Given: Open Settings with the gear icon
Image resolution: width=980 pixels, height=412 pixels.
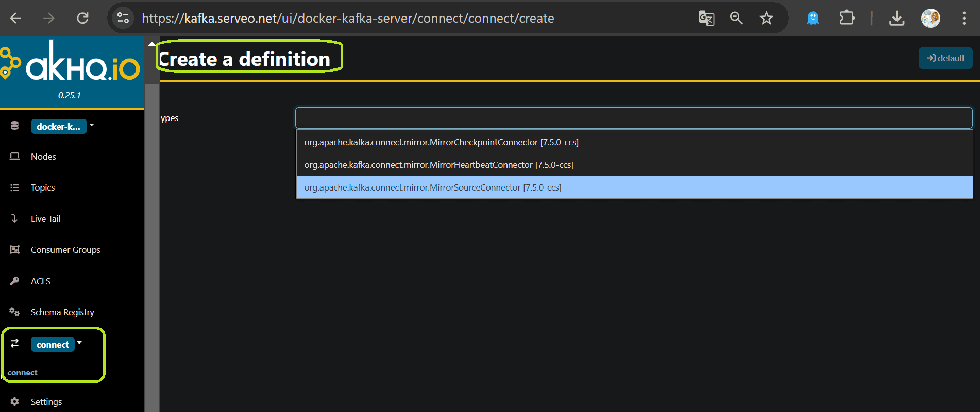Looking at the screenshot, I should [x=15, y=401].
